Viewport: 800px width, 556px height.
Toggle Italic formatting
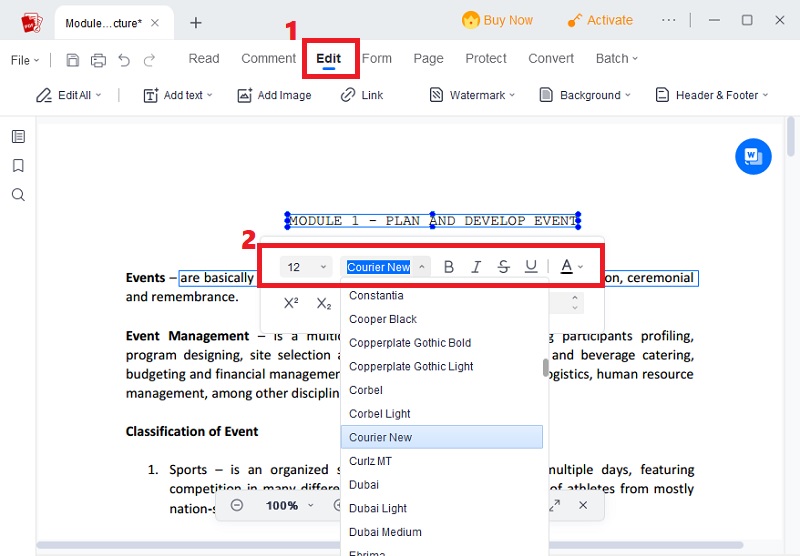(x=476, y=266)
